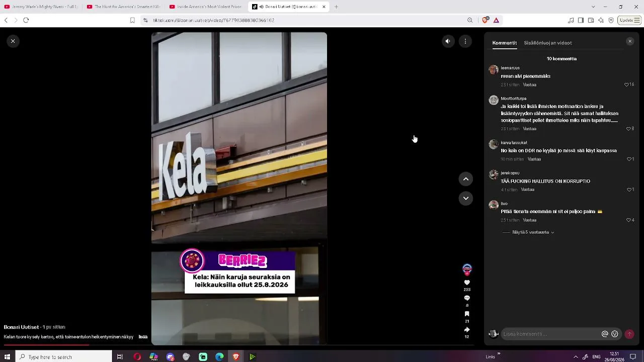
Task: Like karva tassukat's comment
Action: click(629, 159)
